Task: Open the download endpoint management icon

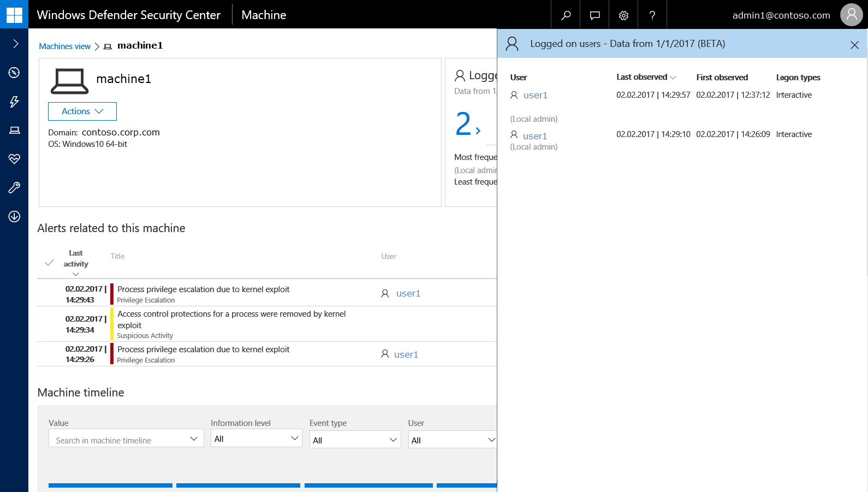Action: [x=14, y=217]
